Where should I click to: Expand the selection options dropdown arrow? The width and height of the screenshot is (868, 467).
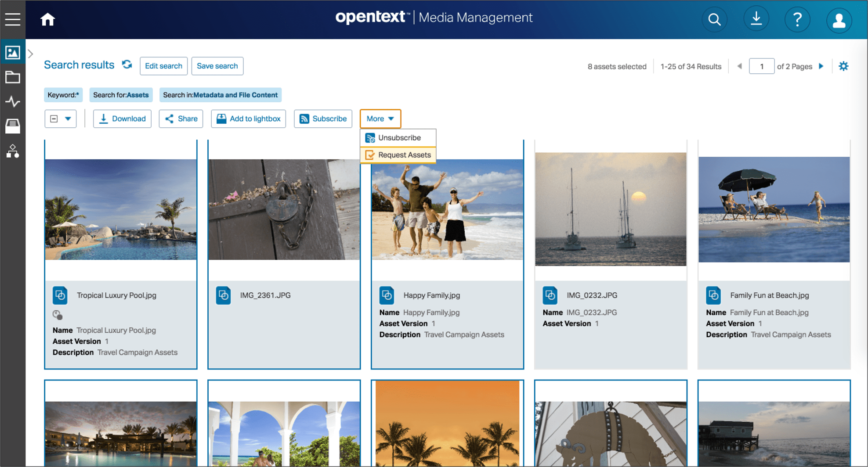[x=67, y=119]
